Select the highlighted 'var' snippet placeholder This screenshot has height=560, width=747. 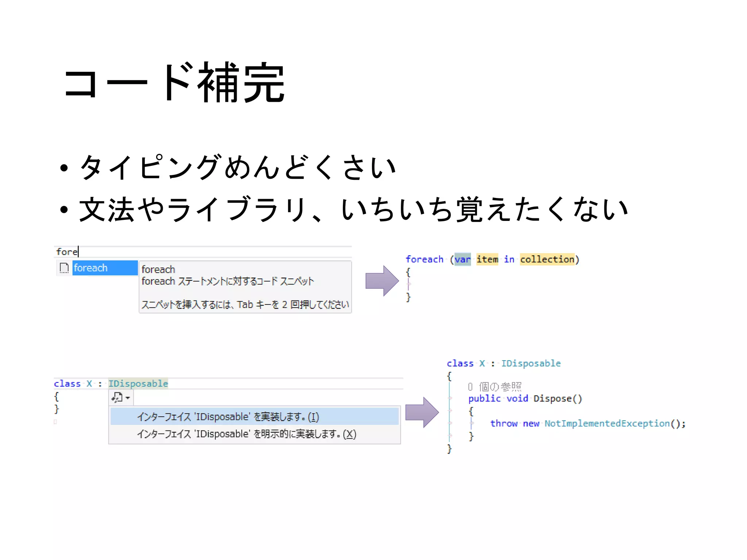point(462,259)
